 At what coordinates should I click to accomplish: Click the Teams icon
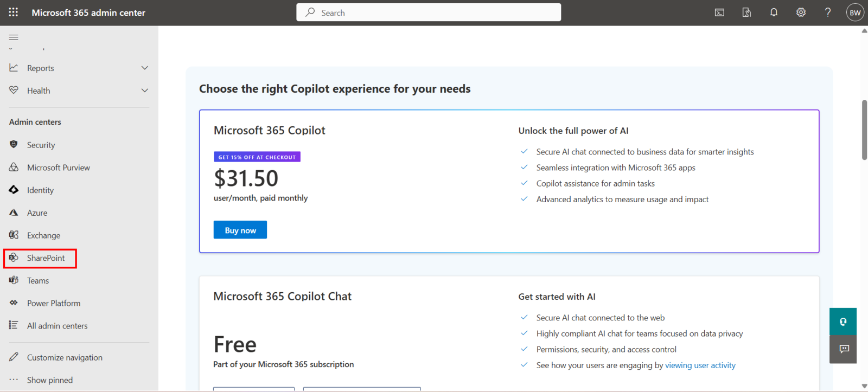point(14,280)
